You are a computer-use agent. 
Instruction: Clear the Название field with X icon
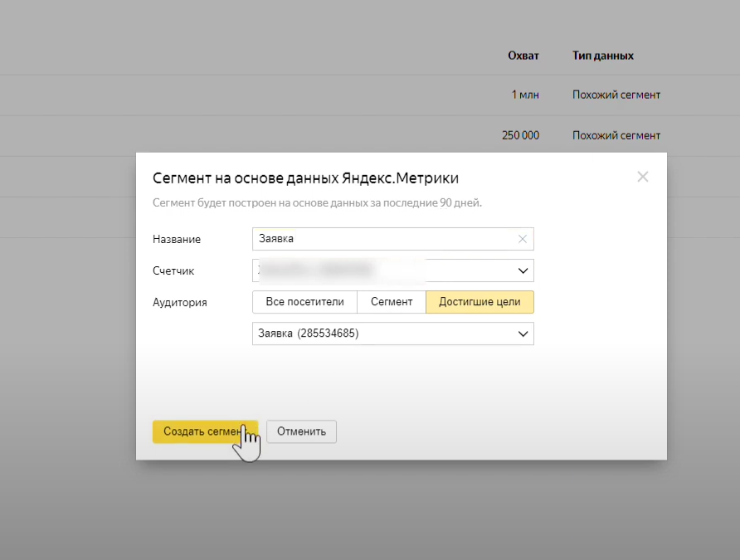pyautogui.click(x=522, y=239)
